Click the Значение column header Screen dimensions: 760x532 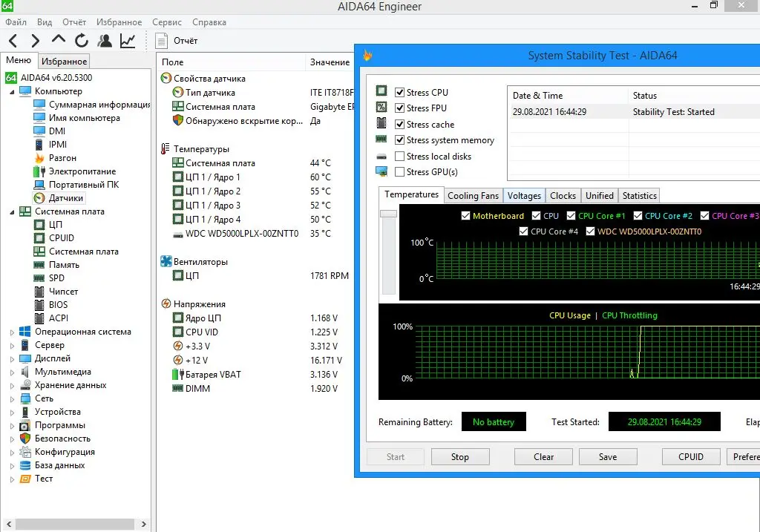tap(330, 62)
